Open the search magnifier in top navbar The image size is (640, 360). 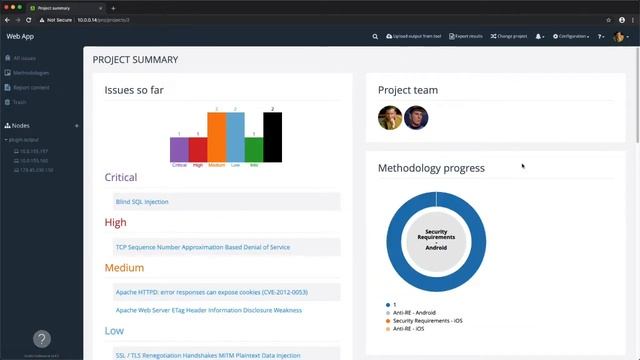(x=375, y=36)
